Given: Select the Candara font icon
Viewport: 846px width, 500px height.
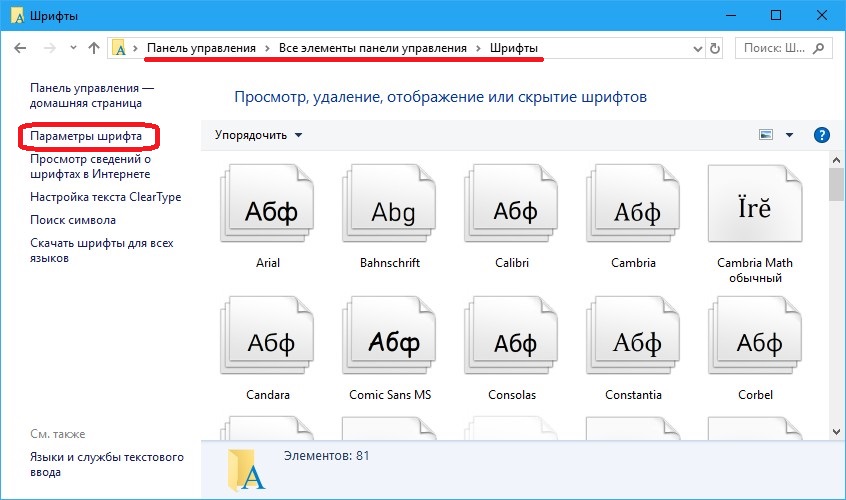Looking at the screenshot, I should pyautogui.click(x=268, y=335).
